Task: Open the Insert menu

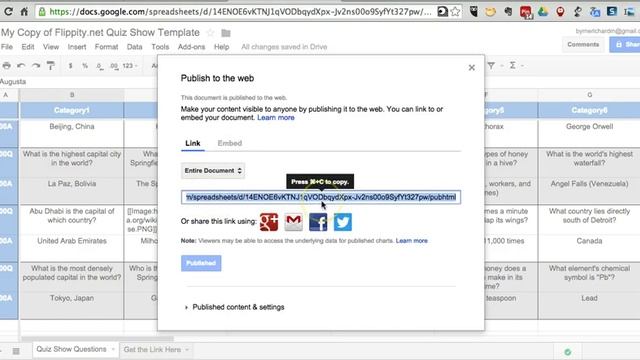Action: (x=77, y=47)
